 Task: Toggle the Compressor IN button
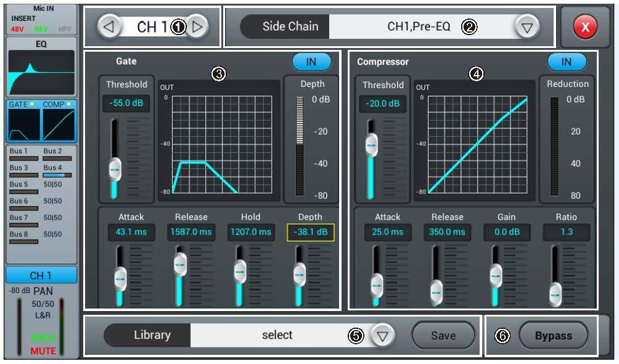(566, 62)
